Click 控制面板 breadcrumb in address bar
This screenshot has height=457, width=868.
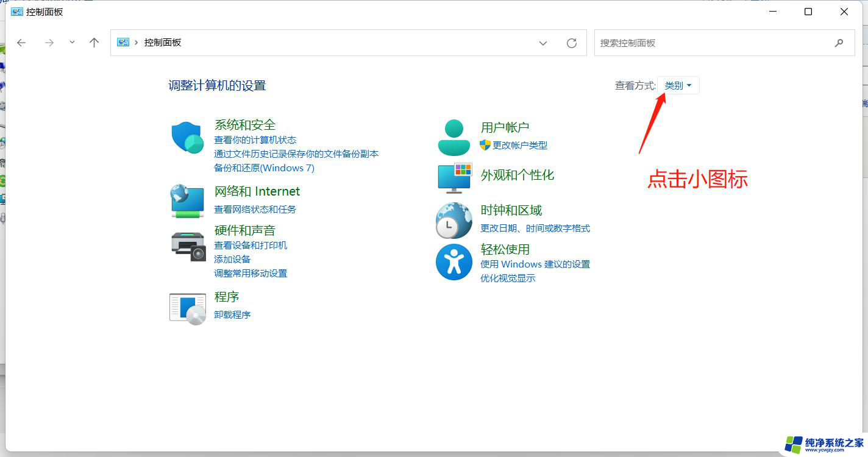pos(163,43)
